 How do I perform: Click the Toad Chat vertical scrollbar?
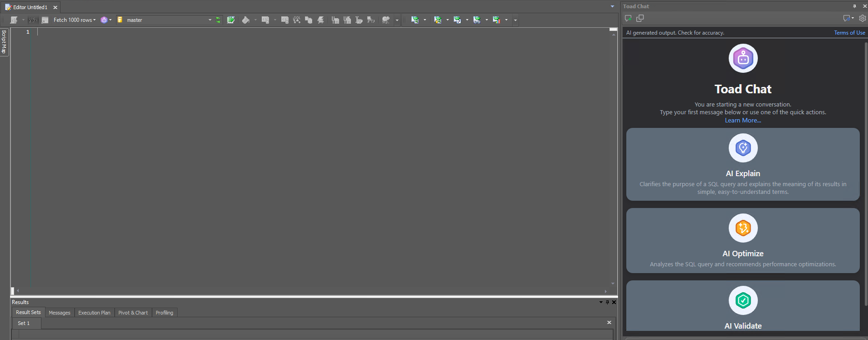865,173
